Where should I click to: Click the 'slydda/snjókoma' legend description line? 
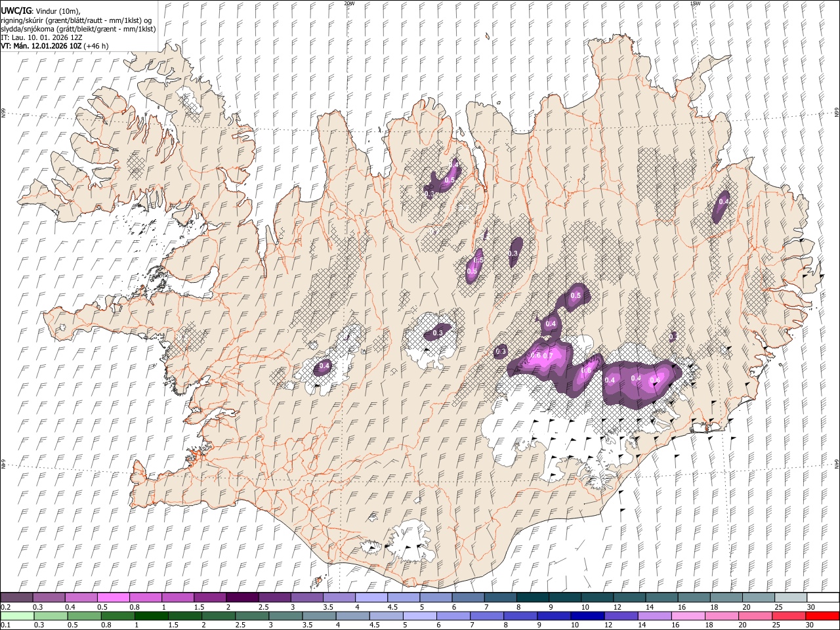[78, 29]
